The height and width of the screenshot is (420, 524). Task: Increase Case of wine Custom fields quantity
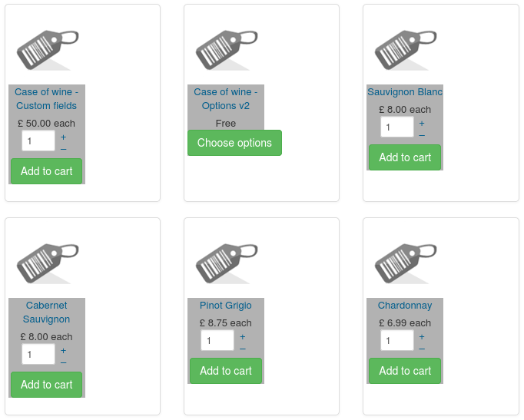[63, 137]
